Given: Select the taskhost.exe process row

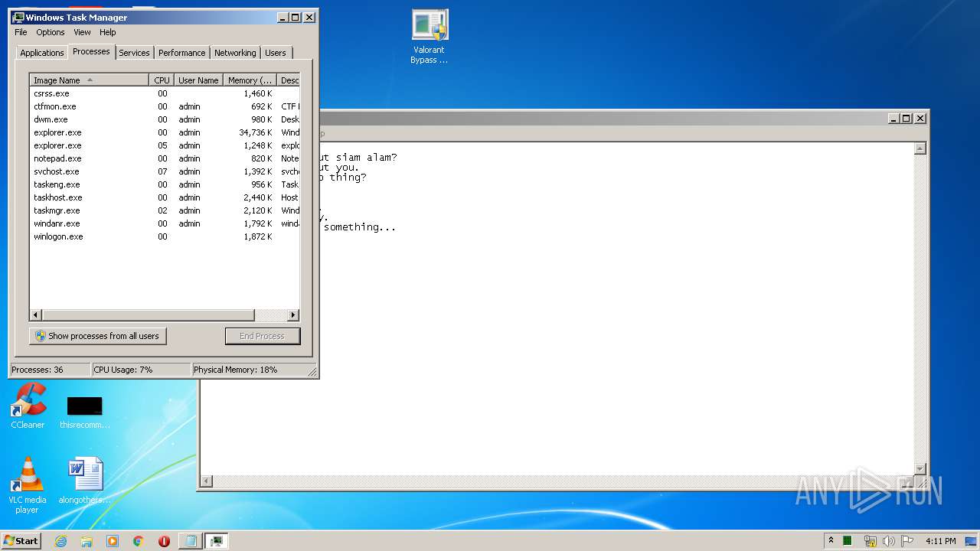Looking at the screenshot, I should coord(165,197).
